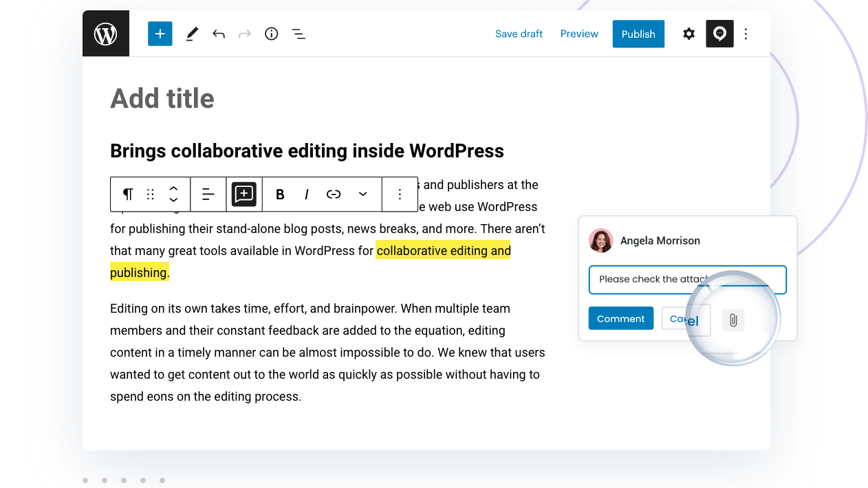Image resolution: width=868 pixels, height=488 pixels.
Task: Click the 'Angela Morrison' name
Action: pyautogui.click(x=660, y=241)
